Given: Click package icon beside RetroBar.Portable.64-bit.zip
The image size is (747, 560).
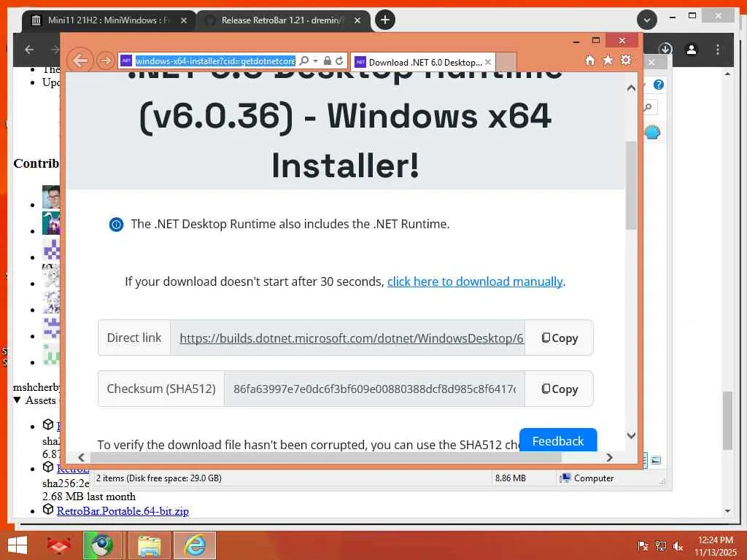Looking at the screenshot, I should (48, 509).
